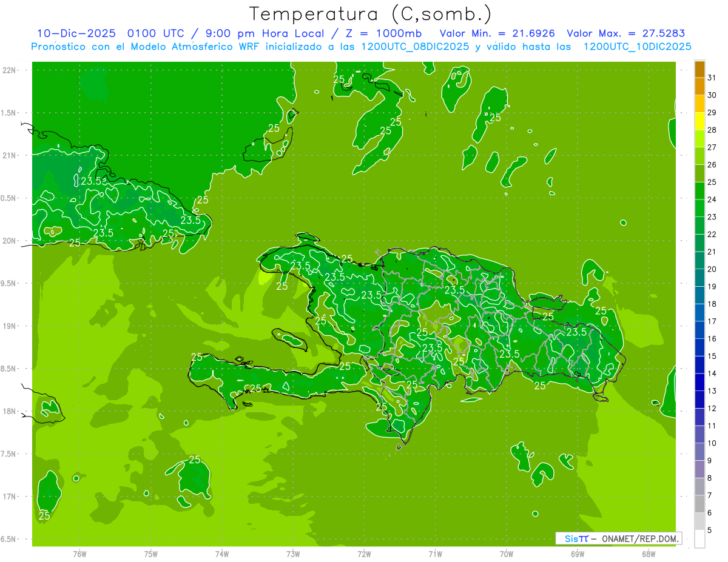This screenshot has height=562, width=728.
Task: Click the colorbar label 10
Action: click(712, 443)
